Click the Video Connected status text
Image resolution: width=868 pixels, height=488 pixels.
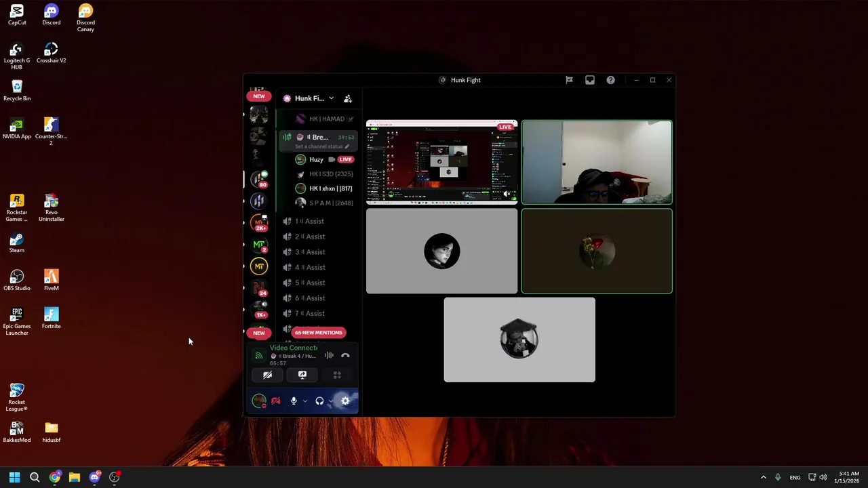[x=294, y=348]
